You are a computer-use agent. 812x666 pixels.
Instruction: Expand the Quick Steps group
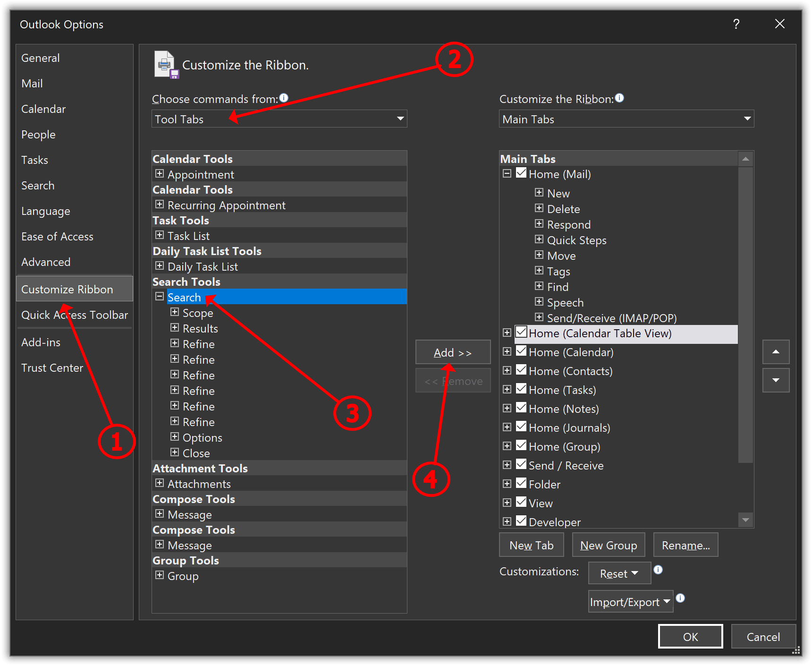pos(539,239)
